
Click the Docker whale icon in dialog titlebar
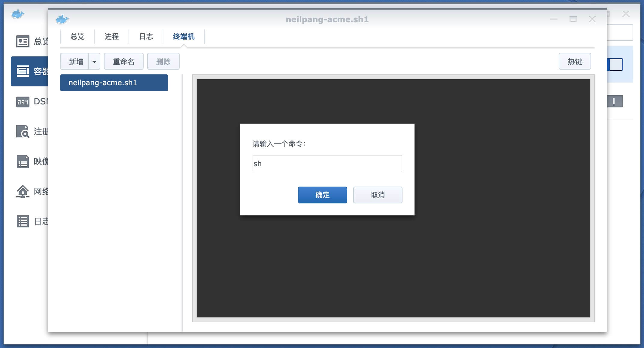(62, 19)
